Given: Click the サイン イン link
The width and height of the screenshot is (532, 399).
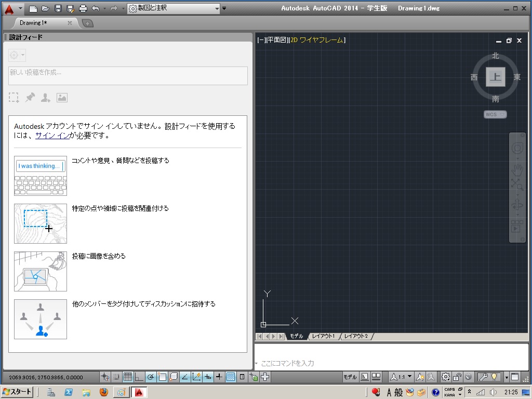Looking at the screenshot, I should (x=52, y=136).
